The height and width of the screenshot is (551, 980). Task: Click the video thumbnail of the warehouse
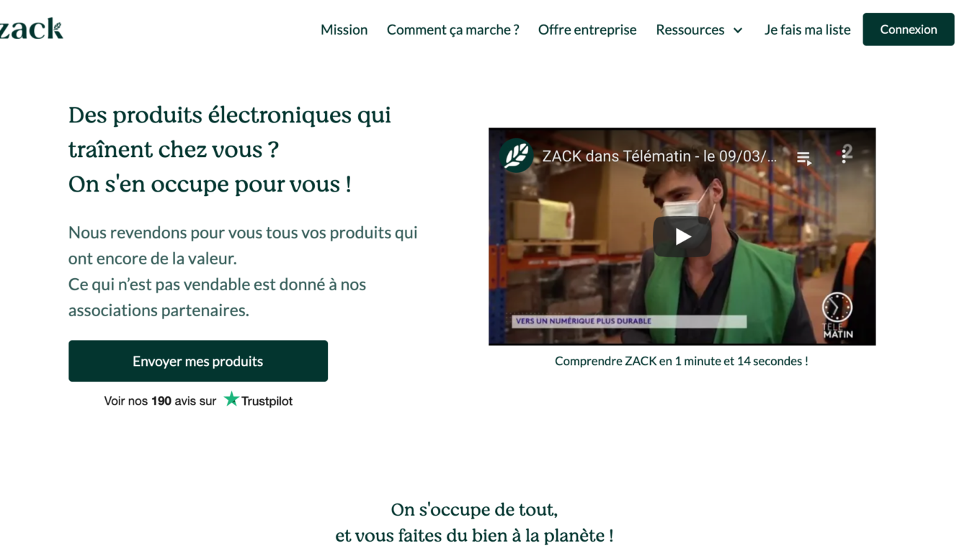[x=682, y=236]
